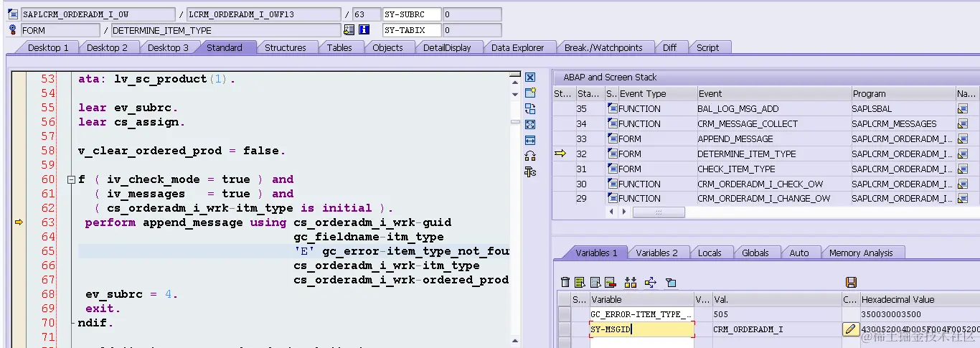Image resolution: width=980 pixels, height=348 pixels.
Task: Open the Data Explorer tab
Action: point(517,47)
